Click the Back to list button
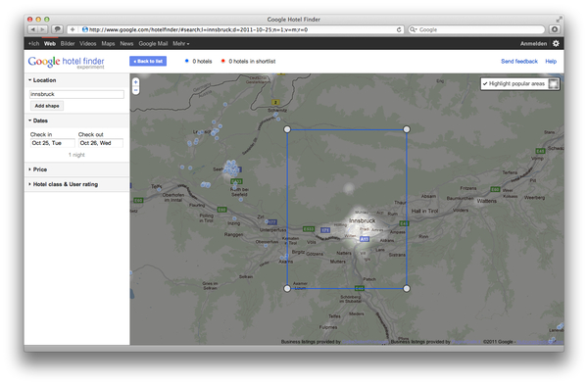The image size is (588, 385). point(148,61)
